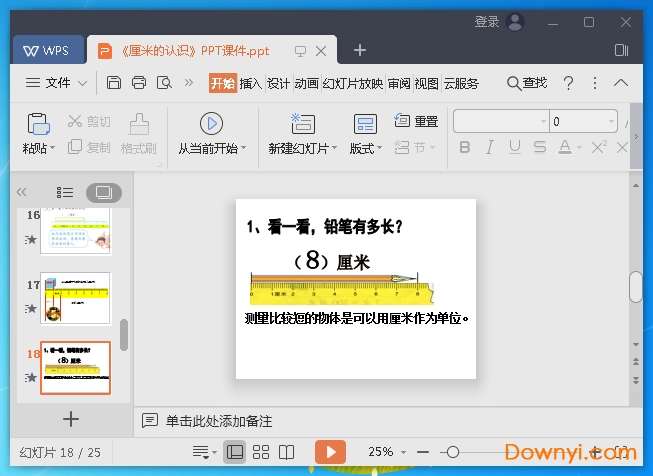
Task: Switch to the 动画 tab
Action: pos(307,83)
